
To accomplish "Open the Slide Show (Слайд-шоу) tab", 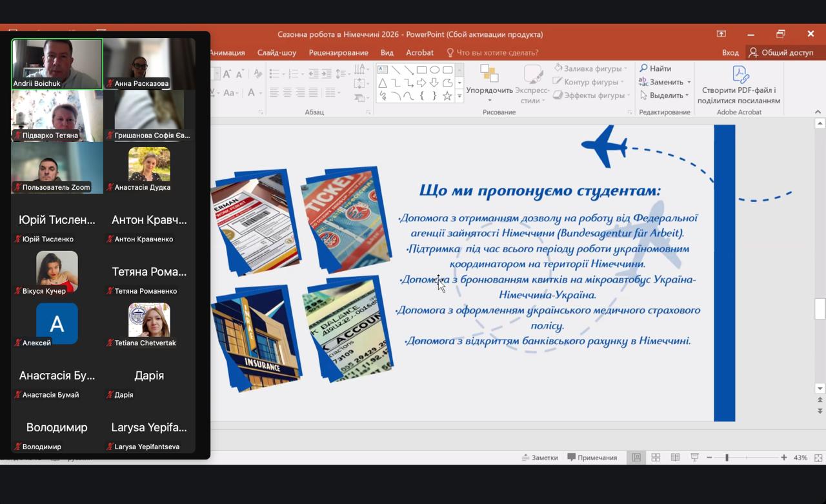I will (x=277, y=52).
